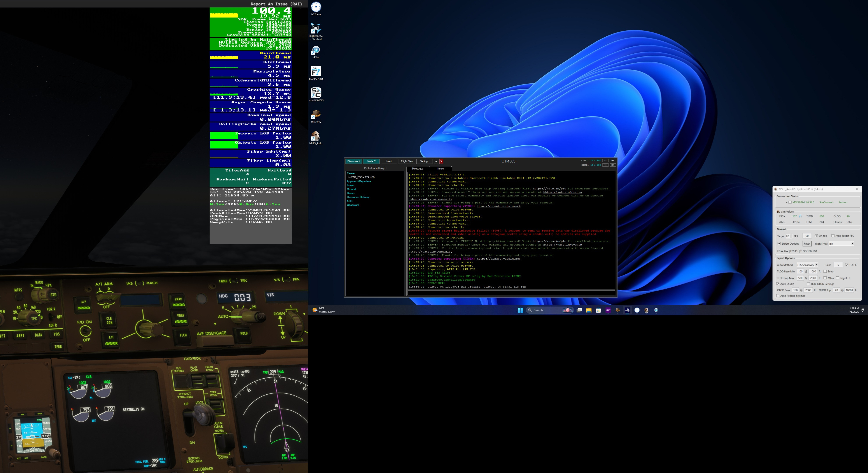Open the Target FG dropdown
Screen dimensions: 868x473
click(789, 236)
